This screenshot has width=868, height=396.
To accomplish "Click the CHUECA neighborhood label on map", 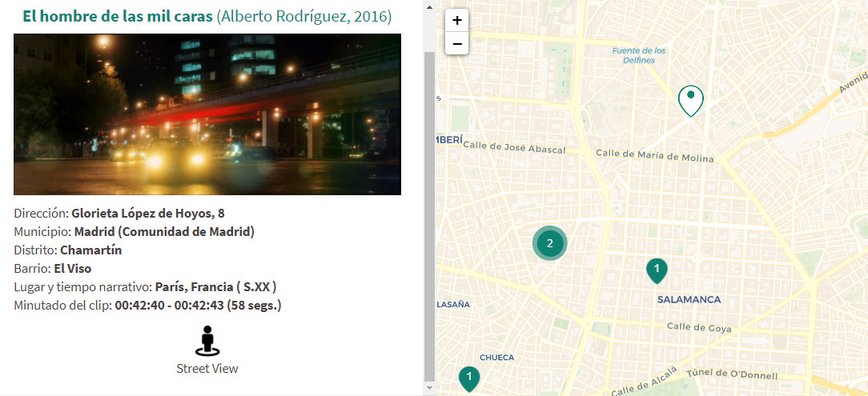I will pyautogui.click(x=496, y=358).
